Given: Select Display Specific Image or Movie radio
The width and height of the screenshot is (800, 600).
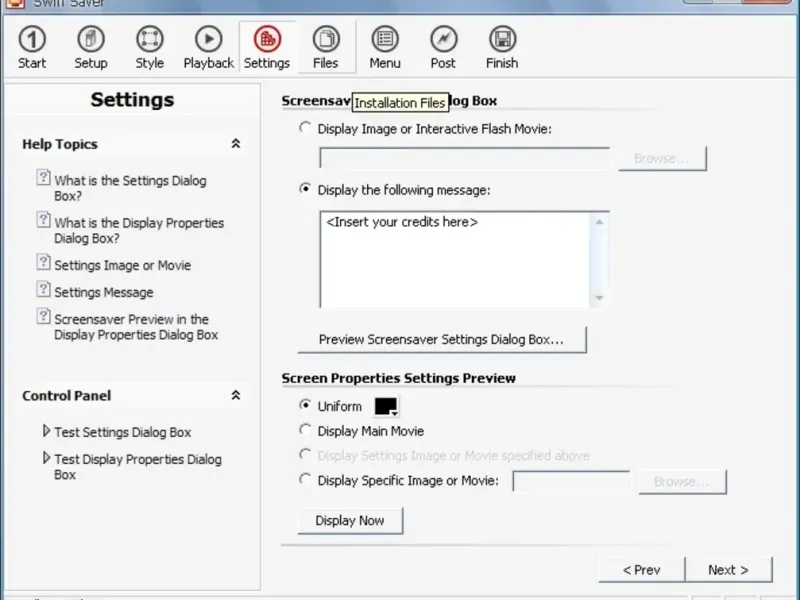Looking at the screenshot, I should 305,479.
